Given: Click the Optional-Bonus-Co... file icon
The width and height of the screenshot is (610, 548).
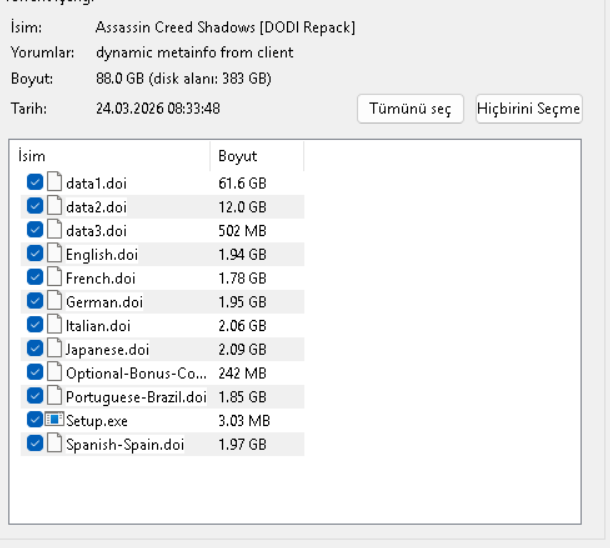Looking at the screenshot, I should (x=54, y=371).
